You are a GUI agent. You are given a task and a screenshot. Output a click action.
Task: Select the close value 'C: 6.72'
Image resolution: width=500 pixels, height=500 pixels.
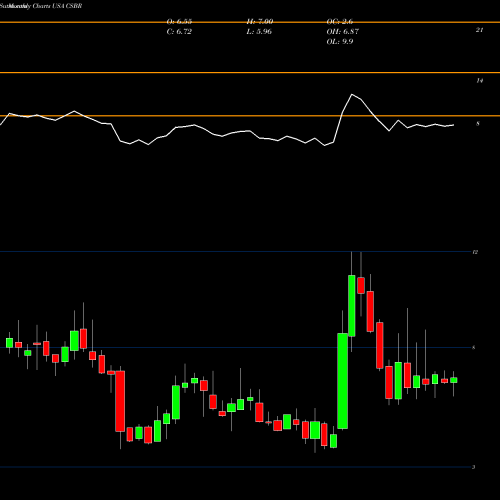click(x=179, y=32)
